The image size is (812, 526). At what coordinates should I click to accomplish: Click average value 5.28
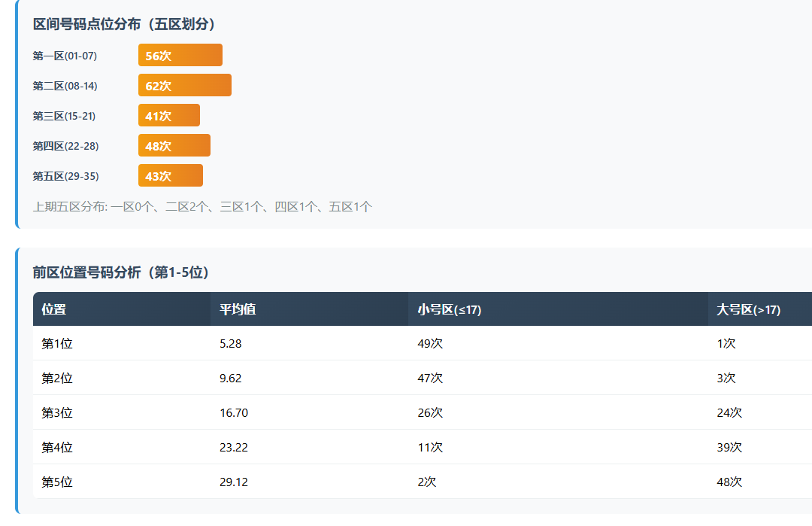[231, 343]
